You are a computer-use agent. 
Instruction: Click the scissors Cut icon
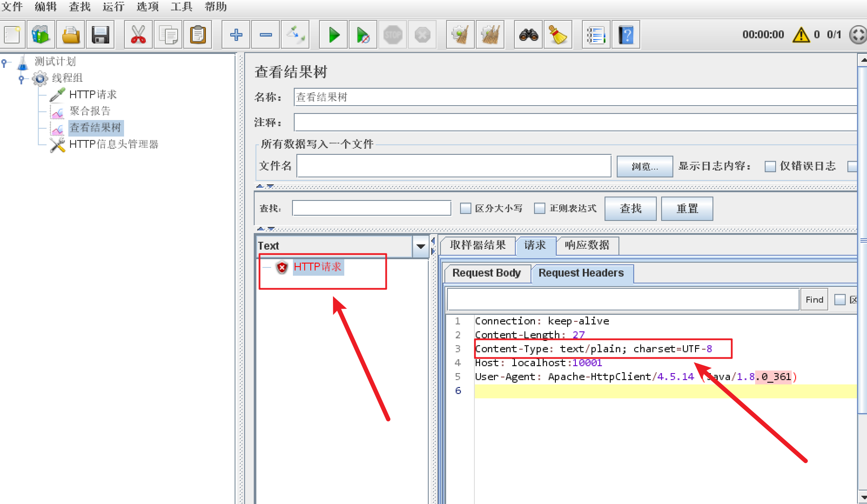click(x=138, y=35)
